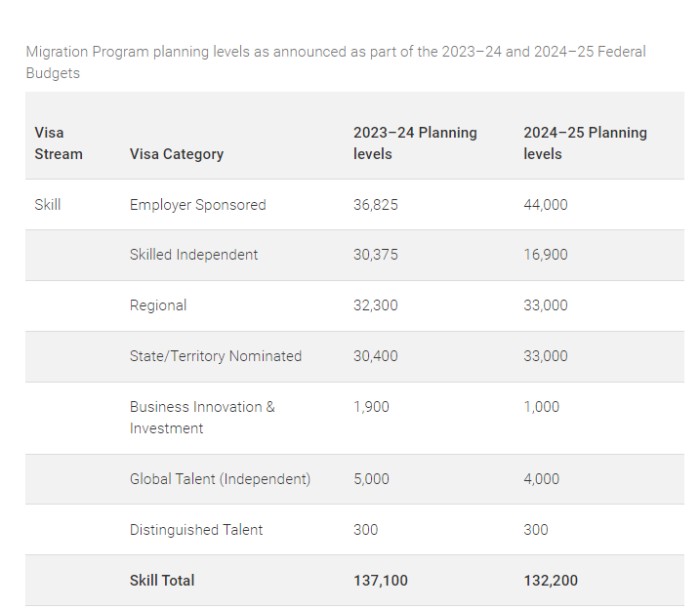The width and height of the screenshot is (700, 608).
Task: Click the Business Innovation & Investment label
Action: tap(202, 417)
